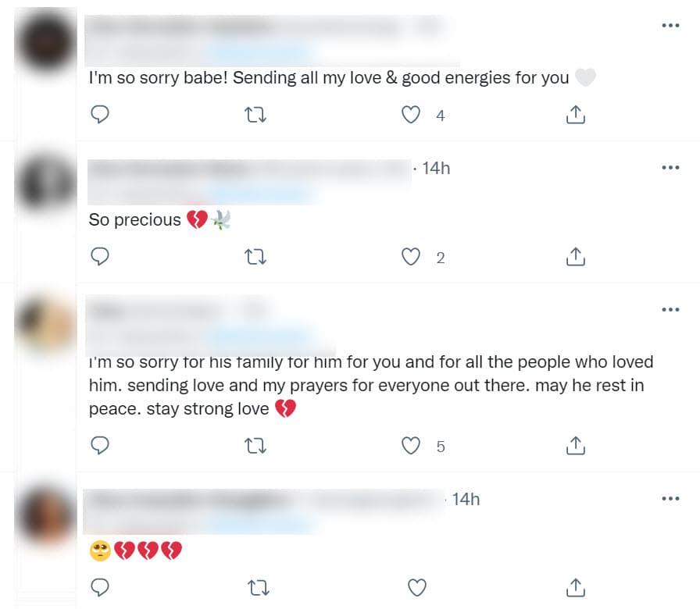Share the "I'm so sorry babe" tweet
Image resolution: width=700 pixels, height=609 pixels.
click(x=575, y=114)
